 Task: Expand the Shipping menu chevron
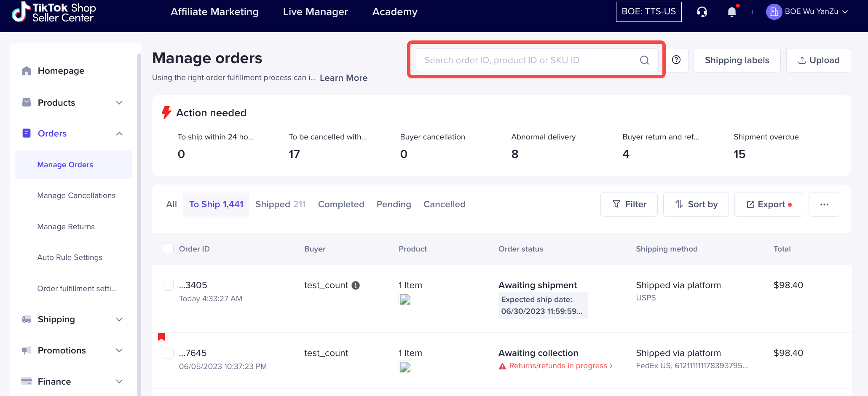click(x=119, y=319)
